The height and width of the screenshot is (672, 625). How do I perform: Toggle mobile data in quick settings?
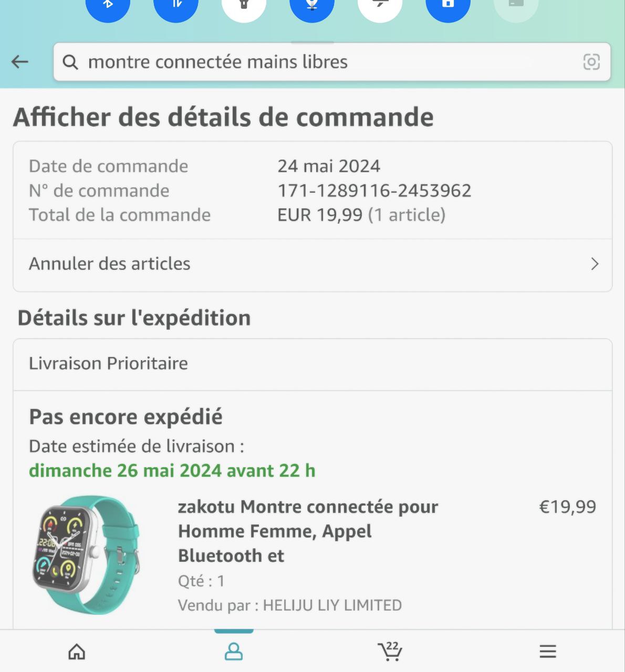(176, 5)
